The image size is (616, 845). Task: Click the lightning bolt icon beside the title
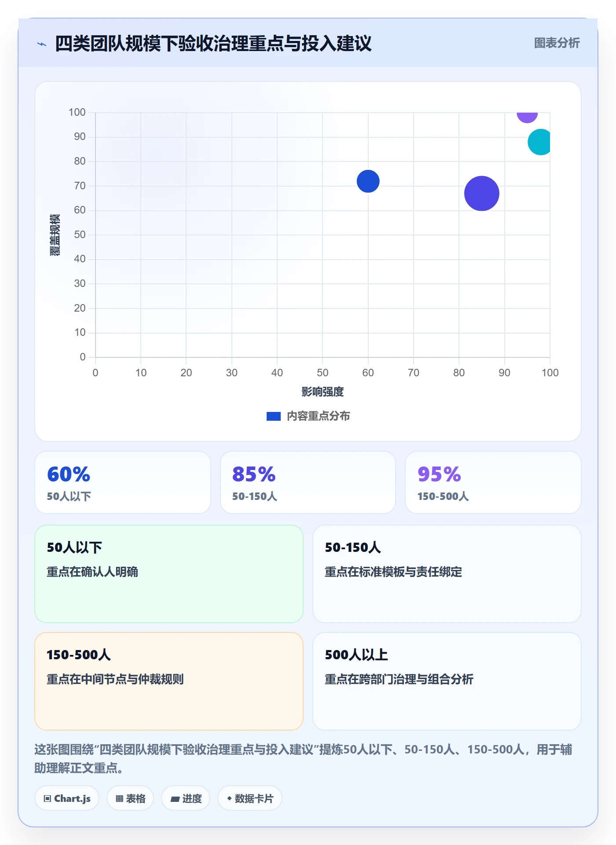pyautogui.click(x=42, y=44)
